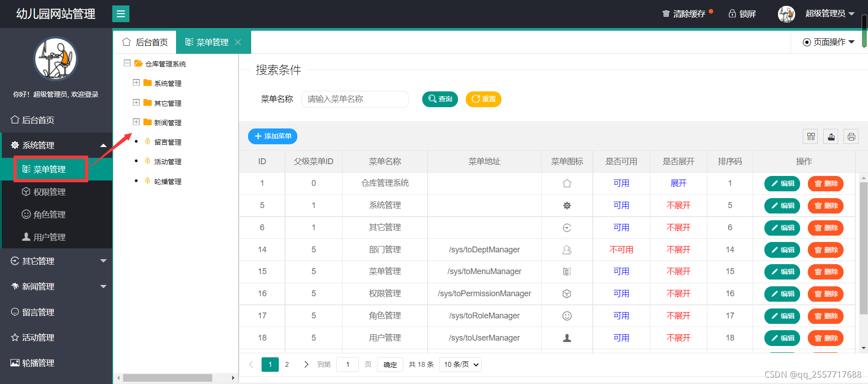Click 不可用 status in 部门管理 row
This screenshot has width=868, height=384.
coord(621,250)
